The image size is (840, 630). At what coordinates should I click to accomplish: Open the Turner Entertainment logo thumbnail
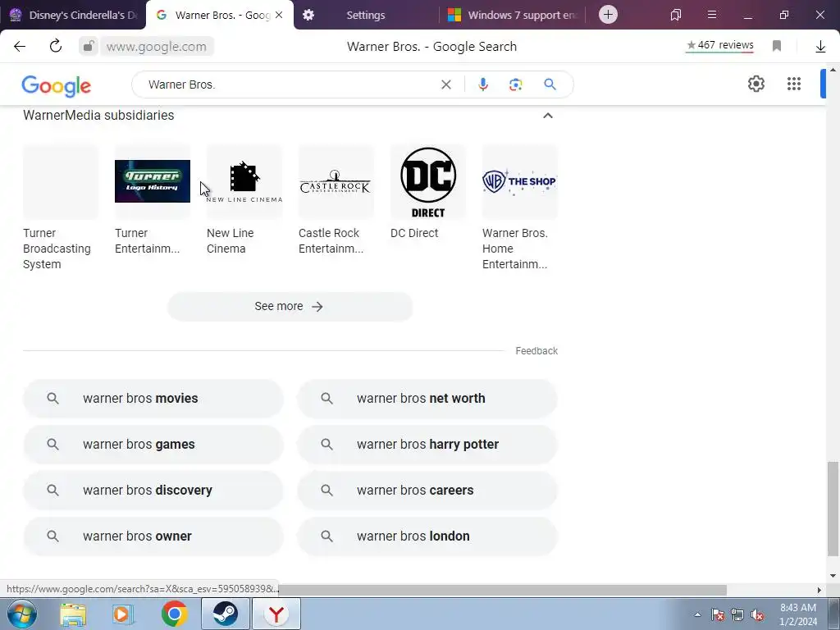[x=152, y=181]
